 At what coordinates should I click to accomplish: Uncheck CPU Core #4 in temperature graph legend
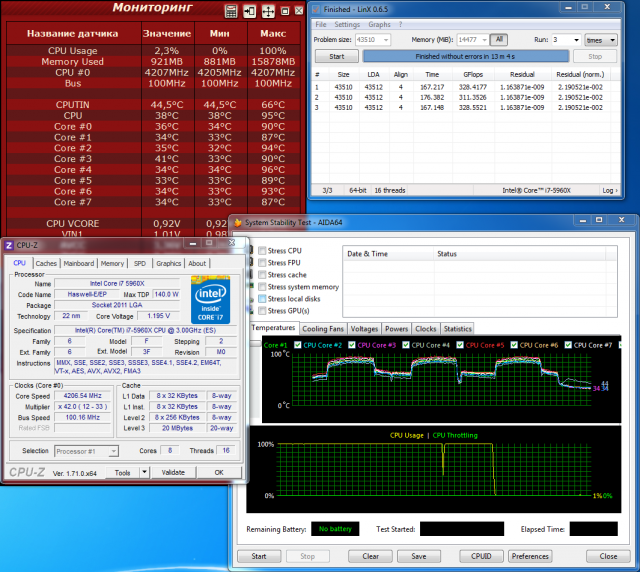[x=406, y=345]
